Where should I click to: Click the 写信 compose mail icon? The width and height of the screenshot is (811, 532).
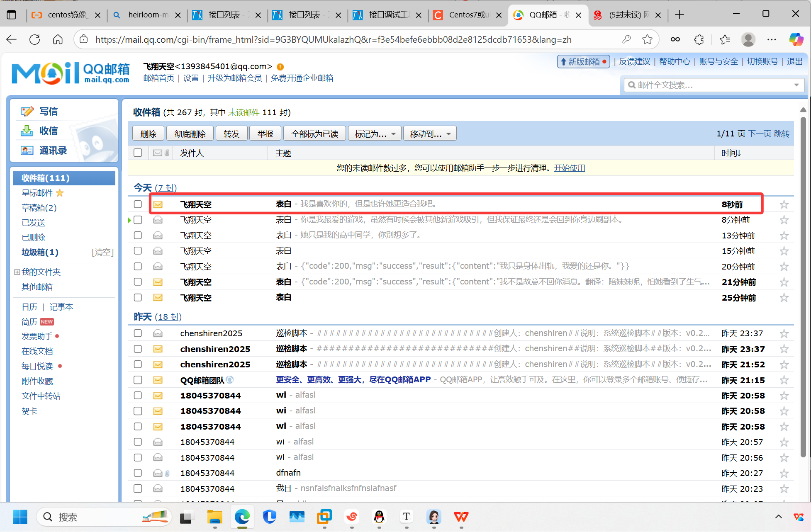[27, 111]
